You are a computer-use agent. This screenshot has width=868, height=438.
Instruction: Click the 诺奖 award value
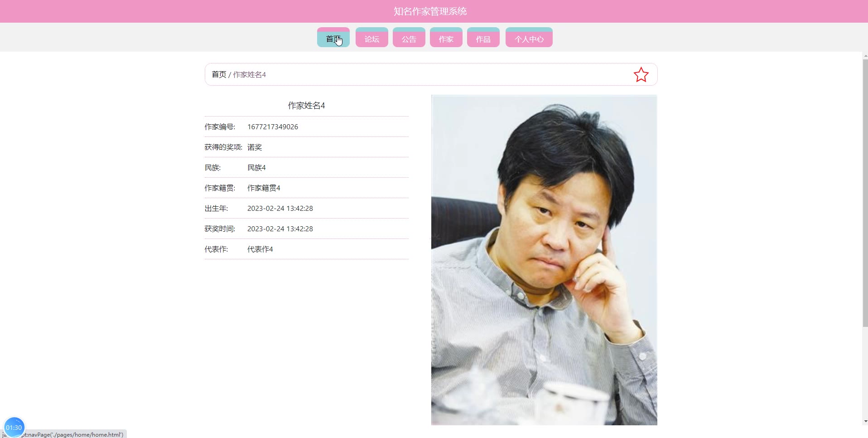coord(255,147)
